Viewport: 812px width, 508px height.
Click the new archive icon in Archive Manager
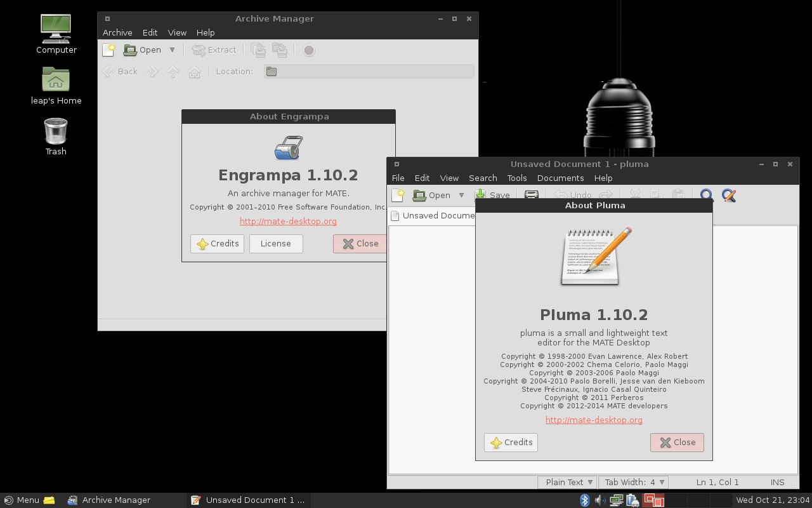(108, 50)
